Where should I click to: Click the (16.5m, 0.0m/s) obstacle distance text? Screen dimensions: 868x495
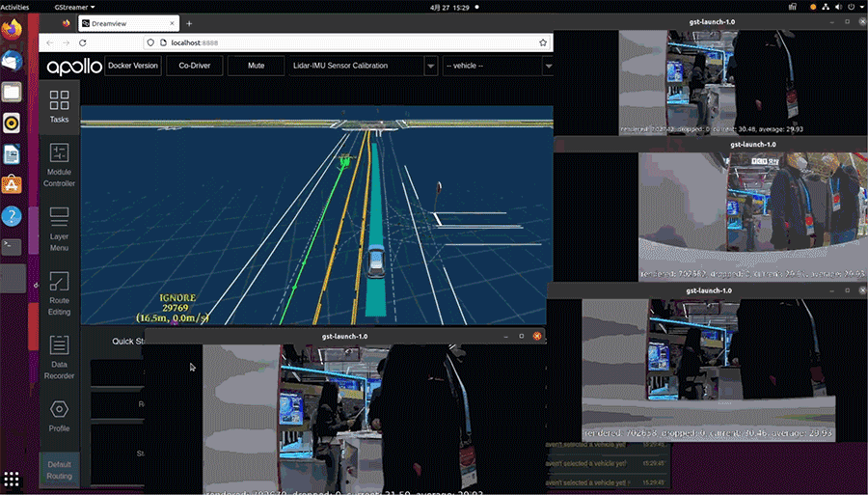(173, 317)
